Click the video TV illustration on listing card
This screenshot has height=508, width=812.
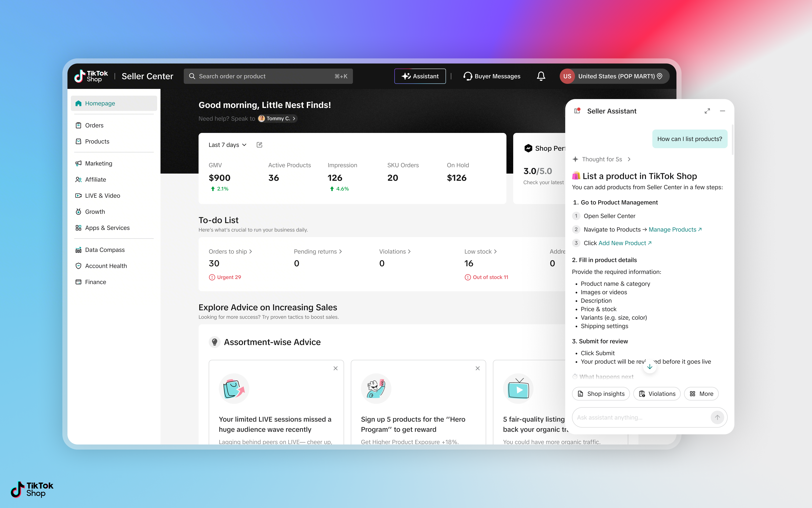[x=518, y=389]
